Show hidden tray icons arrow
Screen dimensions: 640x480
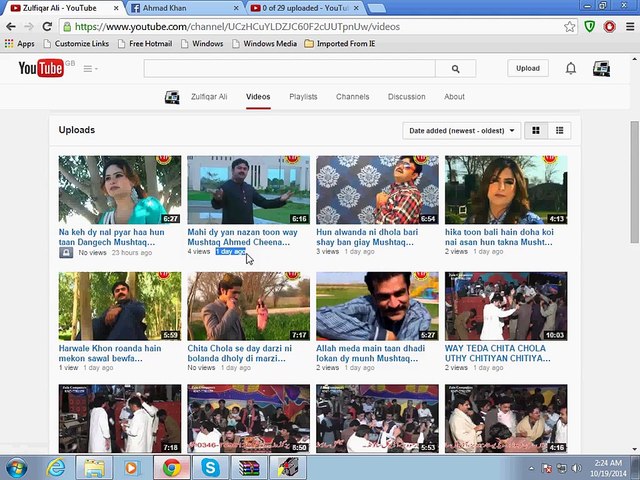[x=531, y=468]
